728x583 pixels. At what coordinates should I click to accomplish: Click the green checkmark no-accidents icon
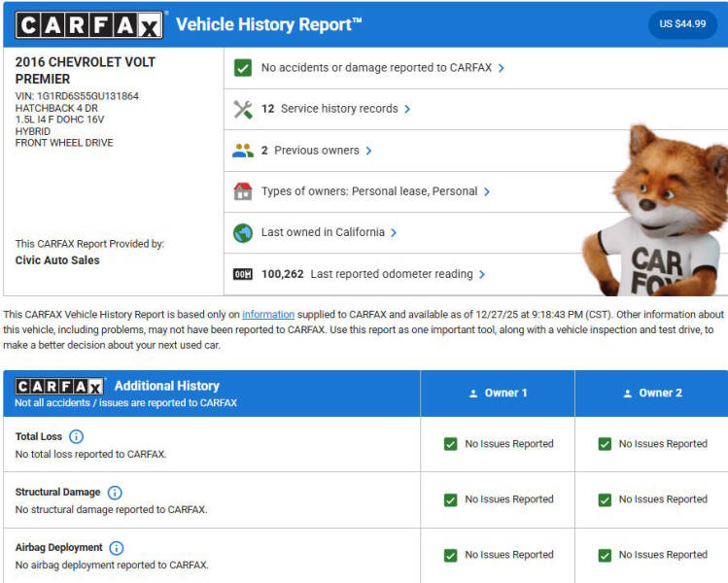243,68
